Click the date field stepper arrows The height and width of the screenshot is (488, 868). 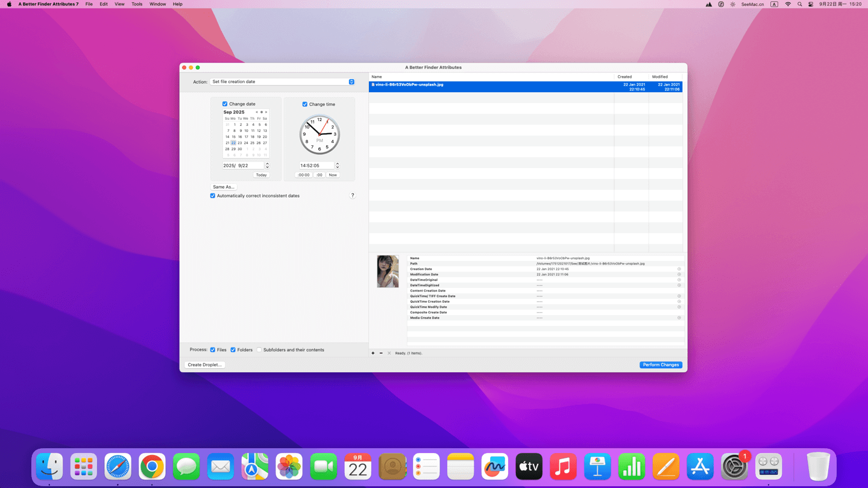click(268, 166)
